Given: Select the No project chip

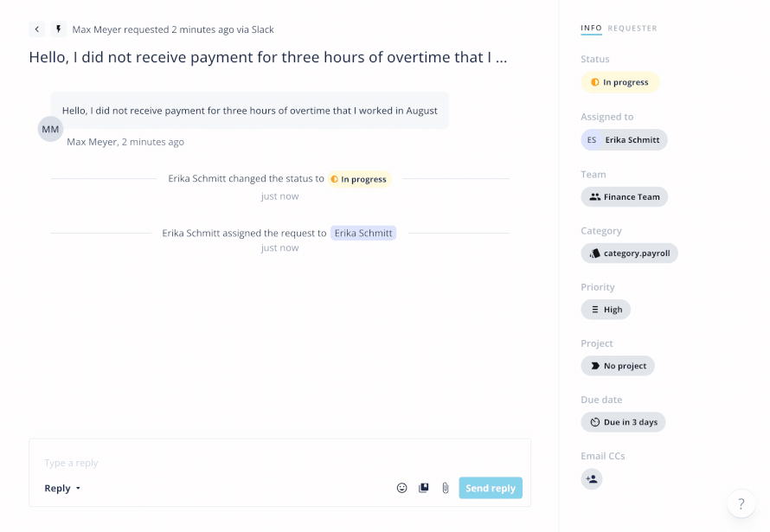Looking at the screenshot, I should 617,366.
